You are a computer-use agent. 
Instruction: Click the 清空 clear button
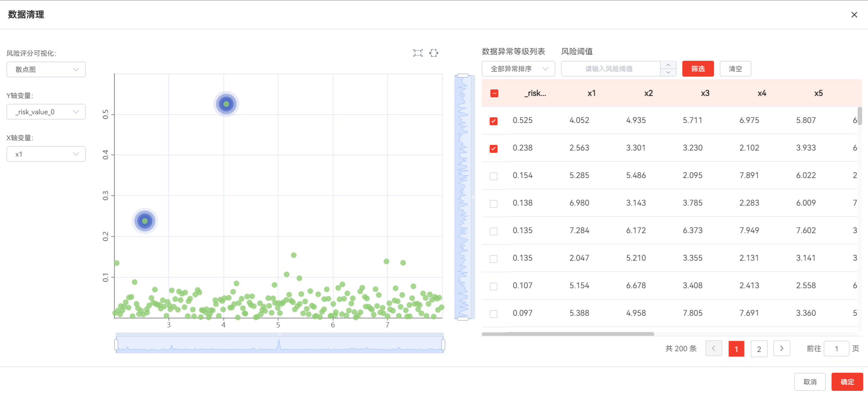(735, 69)
